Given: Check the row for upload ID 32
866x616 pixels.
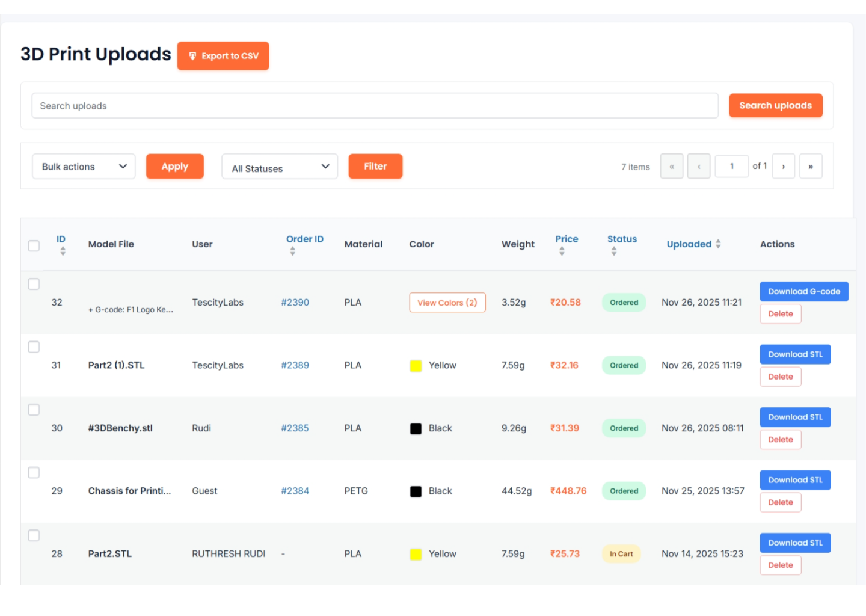Looking at the screenshot, I should tap(34, 284).
